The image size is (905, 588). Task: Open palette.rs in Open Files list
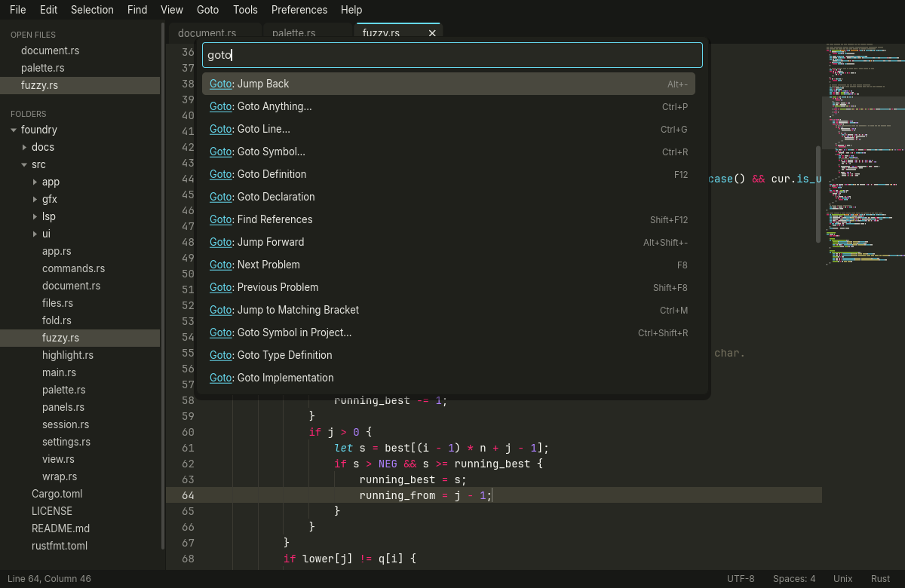pyautogui.click(x=80, y=68)
